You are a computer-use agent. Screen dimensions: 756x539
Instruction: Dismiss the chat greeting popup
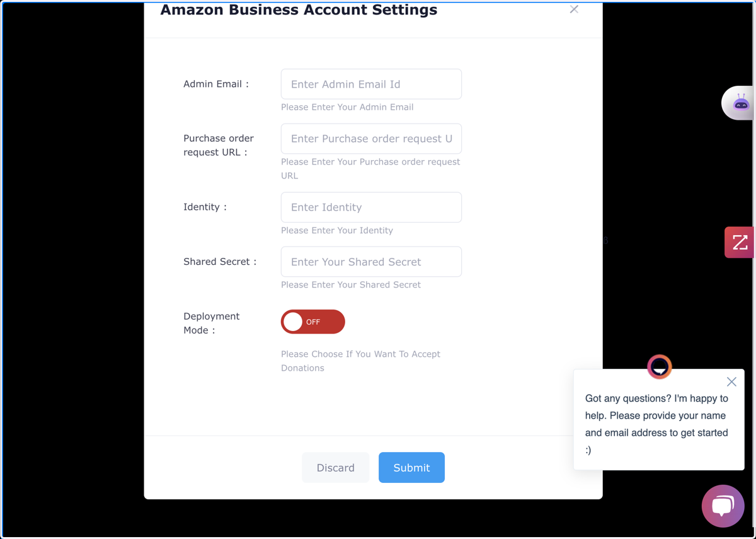(x=731, y=381)
